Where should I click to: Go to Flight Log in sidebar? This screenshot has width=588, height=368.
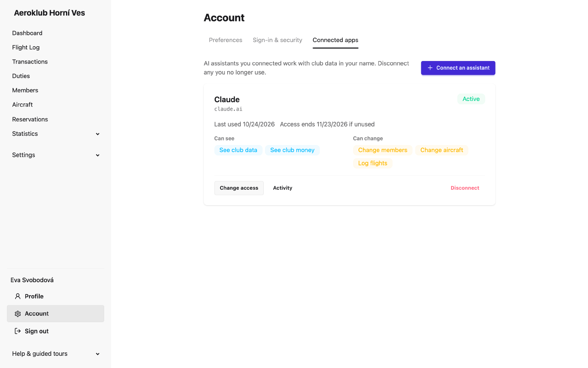tap(26, 48)
